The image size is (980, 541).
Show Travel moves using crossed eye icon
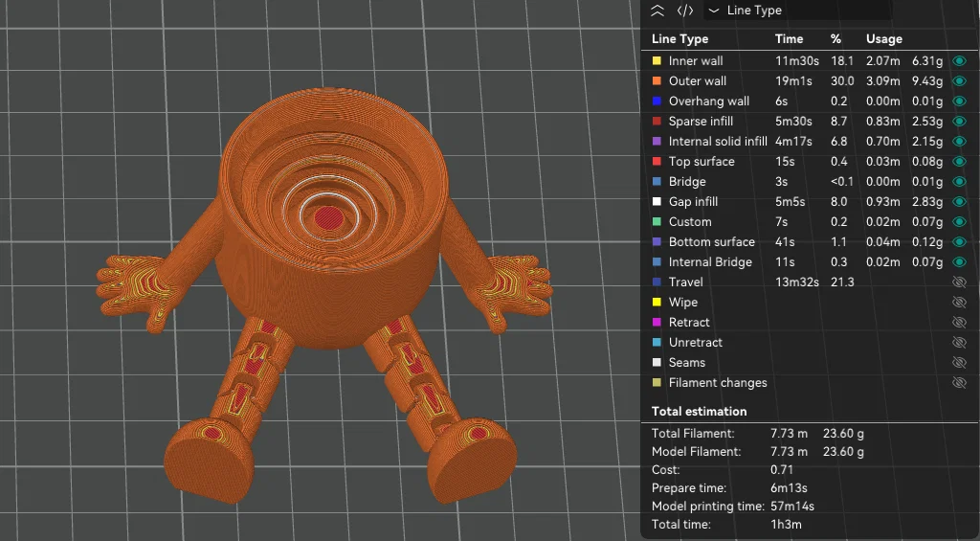959,282
